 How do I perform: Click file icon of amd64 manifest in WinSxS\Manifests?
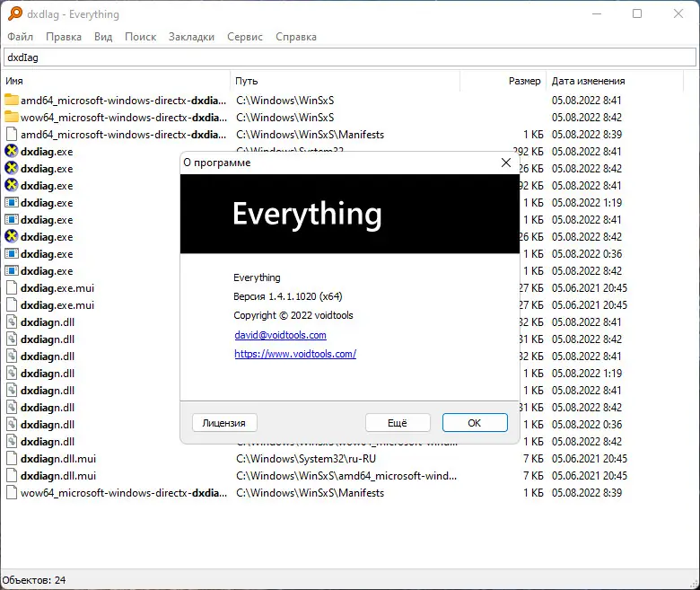click(12, 134)
